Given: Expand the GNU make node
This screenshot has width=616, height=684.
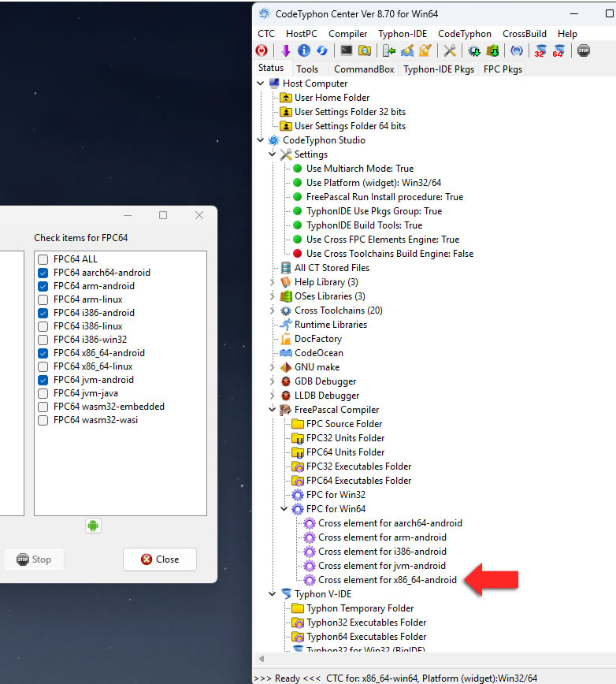Looking at the screenshot, I should pos(273,367).
